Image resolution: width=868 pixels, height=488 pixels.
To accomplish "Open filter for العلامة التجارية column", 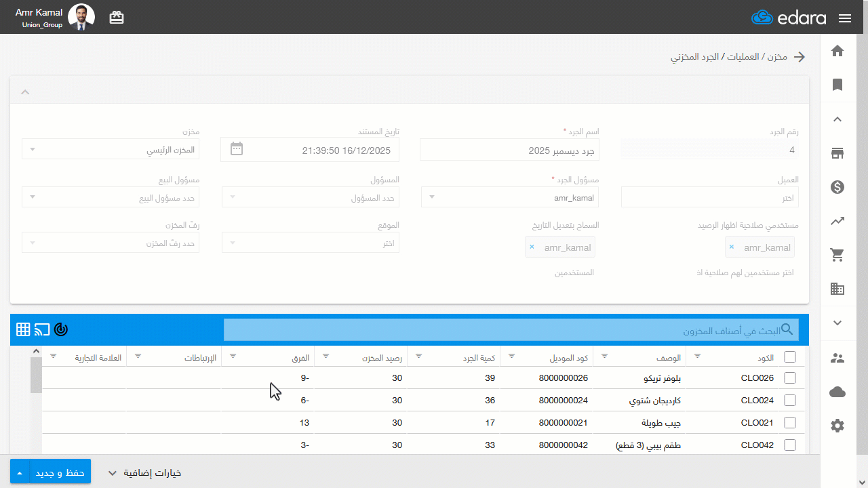I will pyautogui.click(x=54, y=356).
